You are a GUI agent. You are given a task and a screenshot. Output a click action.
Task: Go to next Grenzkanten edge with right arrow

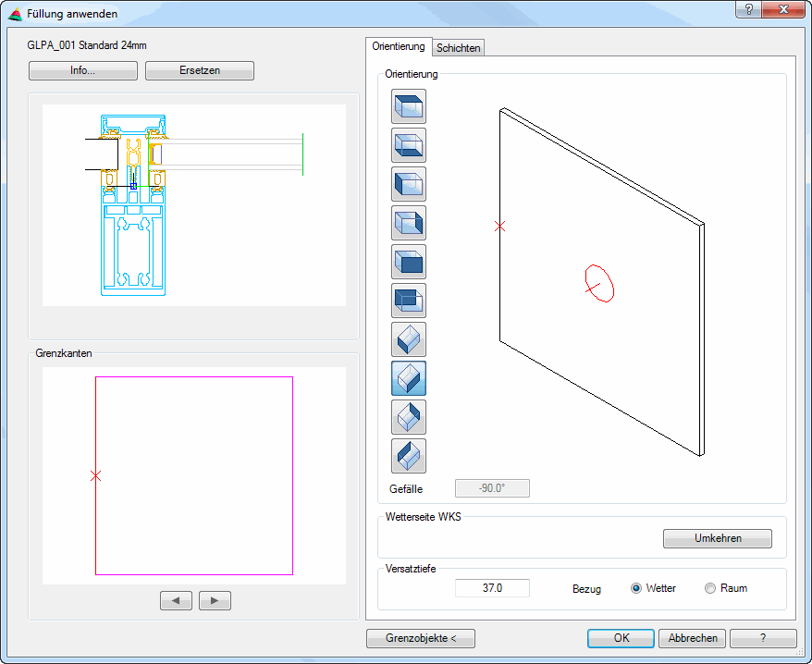(x=215, y=601)
